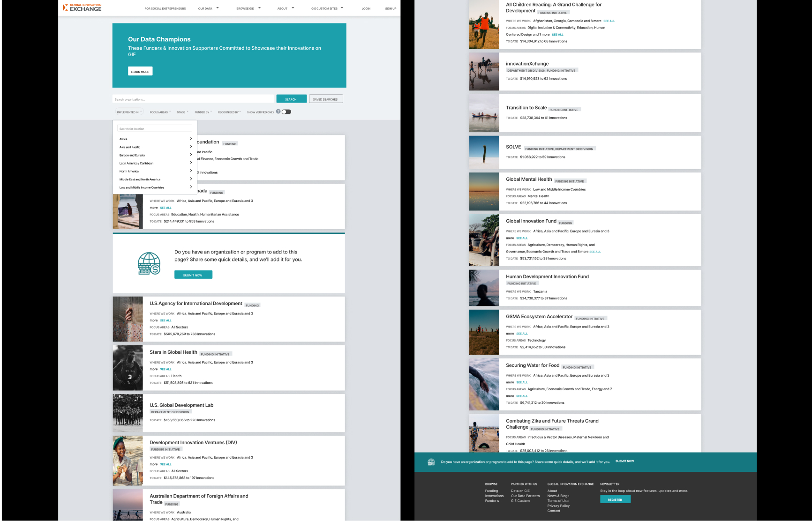This screenshot has height=521, width=812.
Task: Open the U.S. Agency for International Development thumbnail
Action: pyautogui.click(x=128, y=319)
